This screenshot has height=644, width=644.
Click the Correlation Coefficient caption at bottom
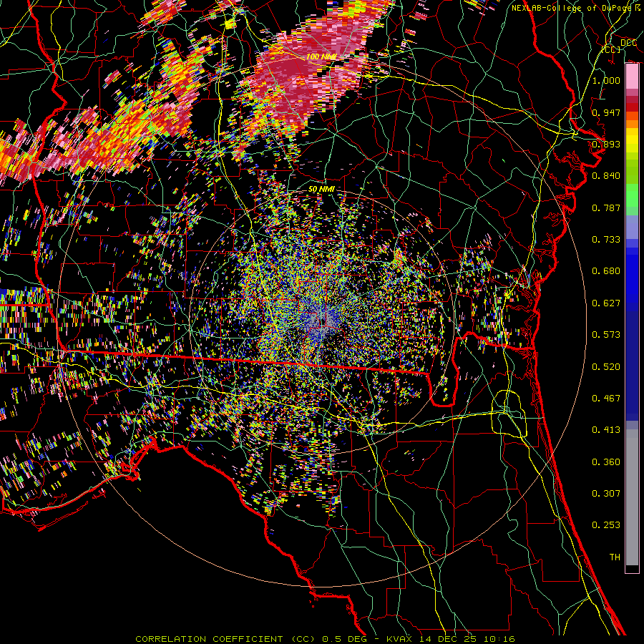pyautogui.click(x=326, y=639)
